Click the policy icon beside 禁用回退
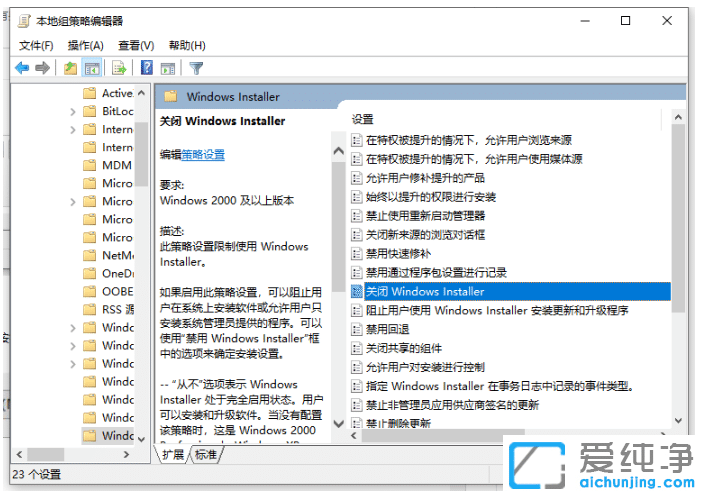The width and height of the screenshot is (703, 495). tap(356, 330)
